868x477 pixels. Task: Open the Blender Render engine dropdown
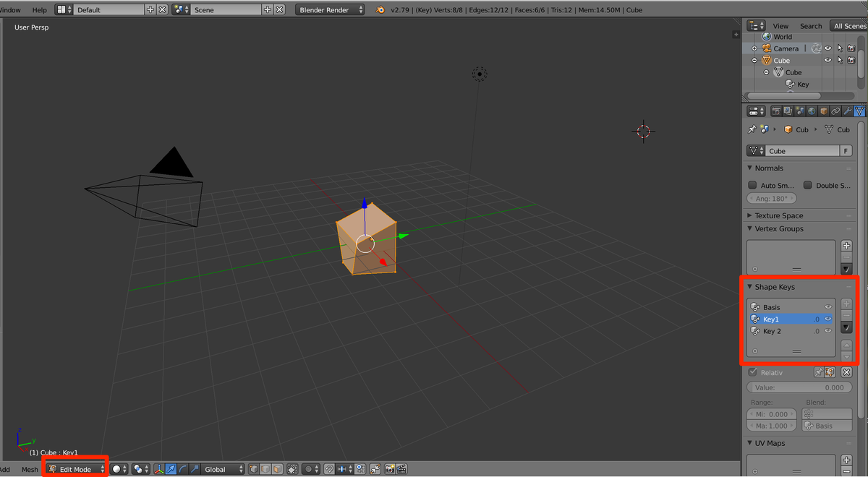point(329,9)
